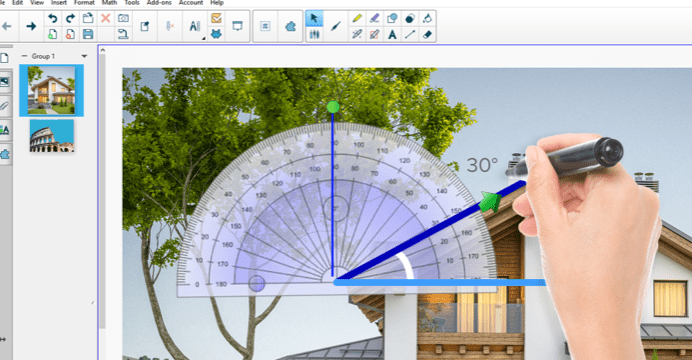Go to the previous page arrow
This screenshot has height=360, width=692.
click(x=7, y=26)
